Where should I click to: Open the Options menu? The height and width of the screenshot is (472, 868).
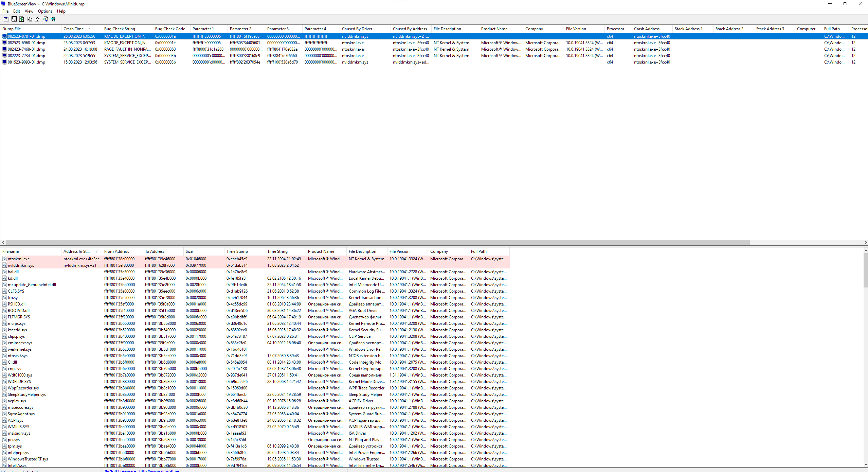tap(45, 11)
